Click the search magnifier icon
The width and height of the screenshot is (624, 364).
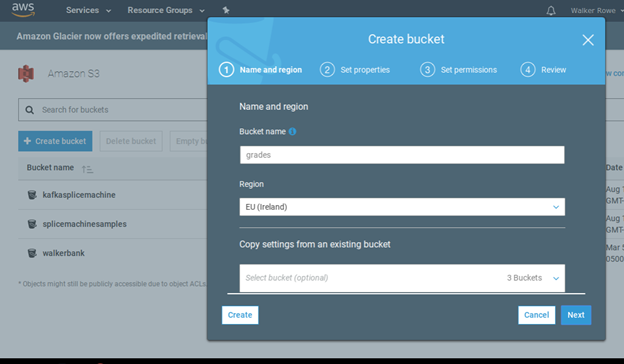tap(29, 110)
